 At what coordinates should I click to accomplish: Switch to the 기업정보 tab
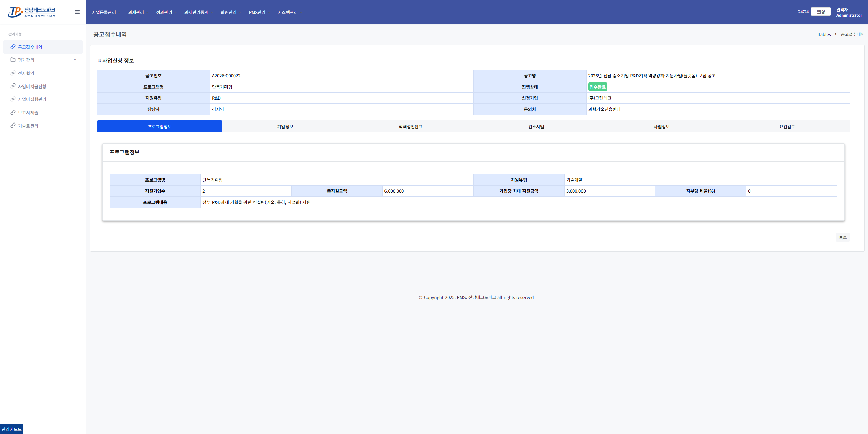coord(285,127)
